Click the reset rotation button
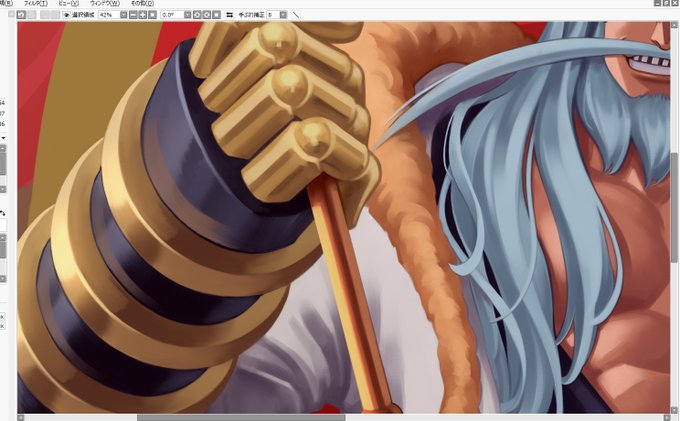The image size is (680, 421). [x=216, y=15]
